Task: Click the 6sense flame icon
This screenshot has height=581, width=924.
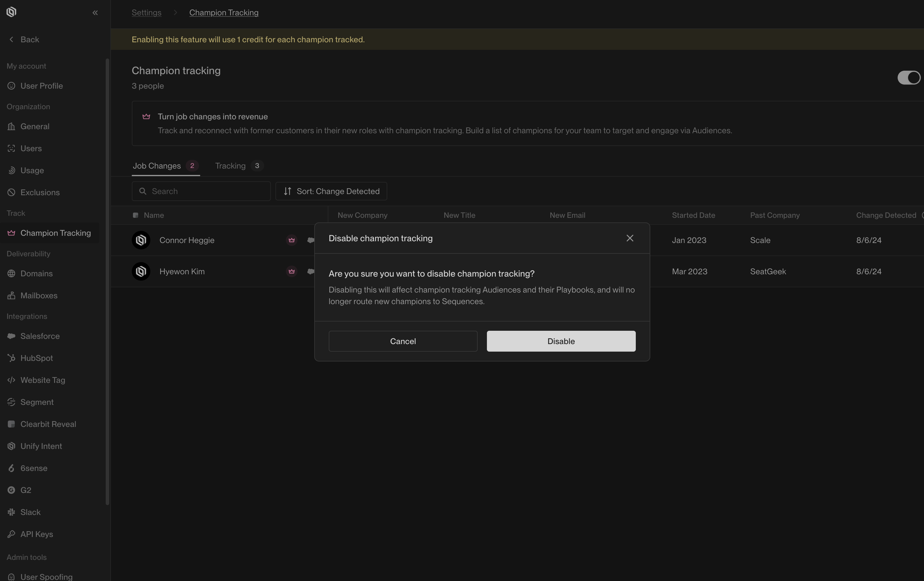Action: tap(11, 468)
